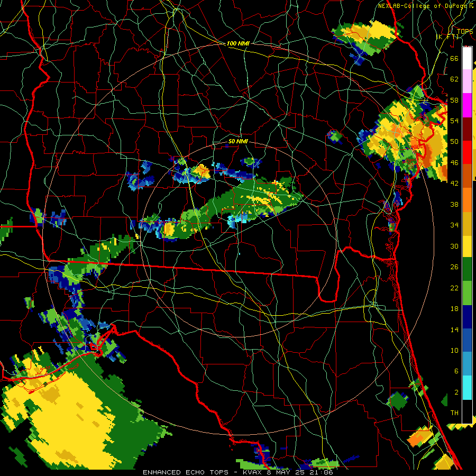This screenshot has width=476, height=476.
Task: Click the bright red legend swatch
Action: (x=467, y=152)
